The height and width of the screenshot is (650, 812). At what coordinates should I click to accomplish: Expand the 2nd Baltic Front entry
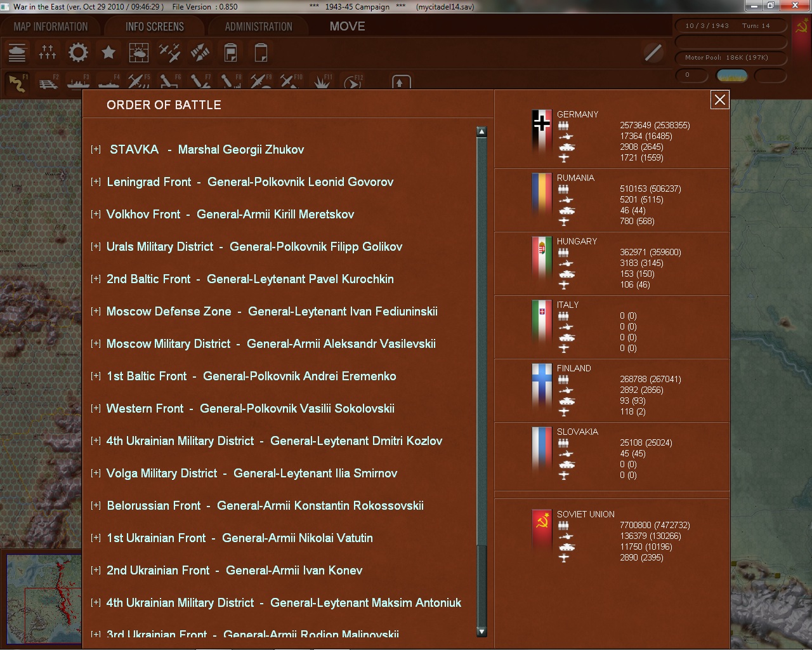(96, 279)
